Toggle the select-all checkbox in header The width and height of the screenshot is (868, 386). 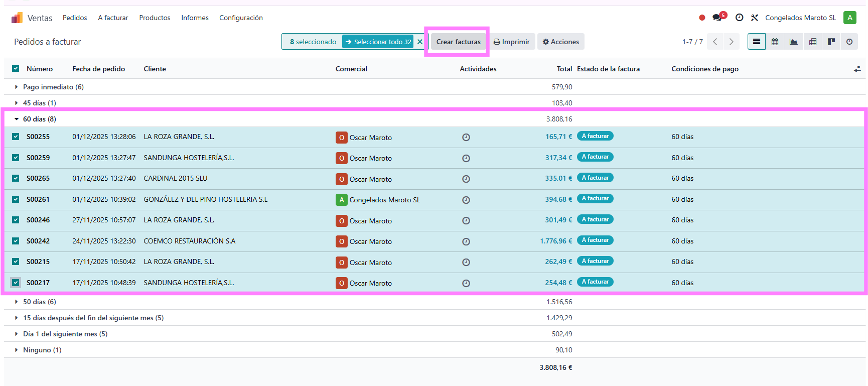point(16,69)
